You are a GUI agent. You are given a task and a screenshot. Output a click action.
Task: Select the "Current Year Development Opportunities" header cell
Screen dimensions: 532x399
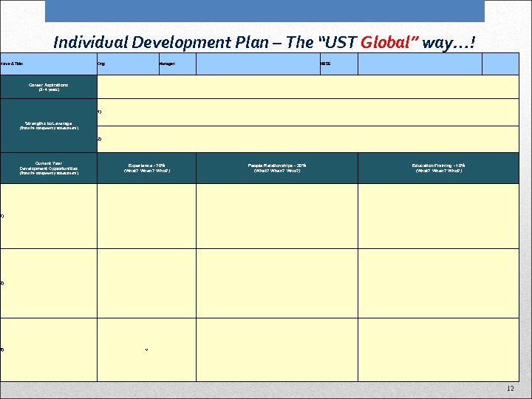coord(49,168)
